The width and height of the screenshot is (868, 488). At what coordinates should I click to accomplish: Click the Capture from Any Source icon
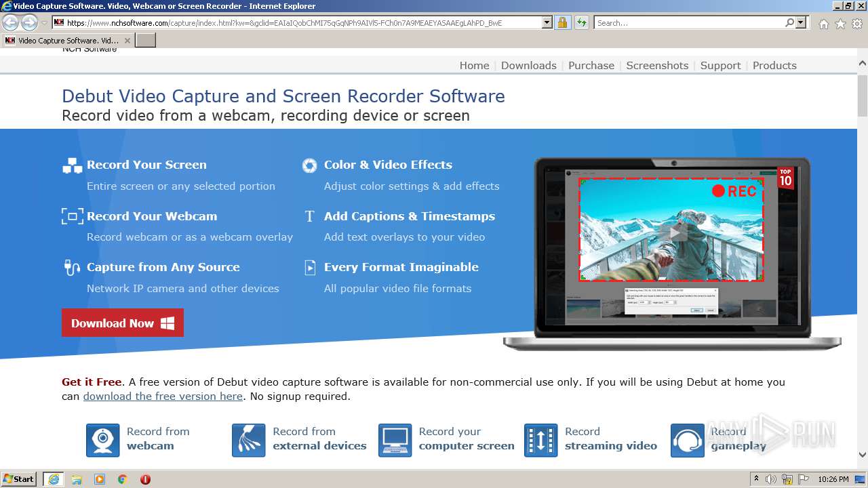(72, 267)
